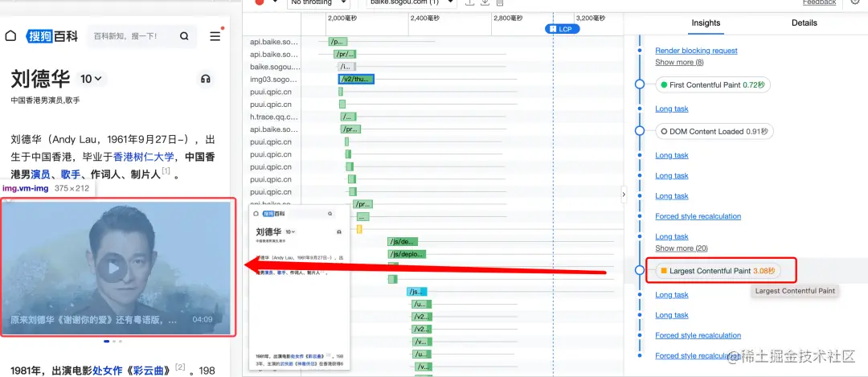Click the magnifier search icon in the page header

tap(184, 36)
